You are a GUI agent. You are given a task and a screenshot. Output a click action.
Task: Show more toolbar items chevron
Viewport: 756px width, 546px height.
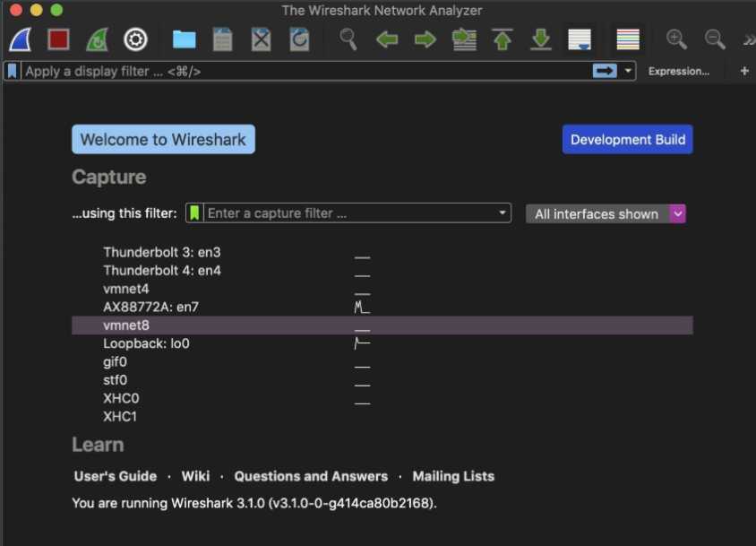tap(748, 40)
